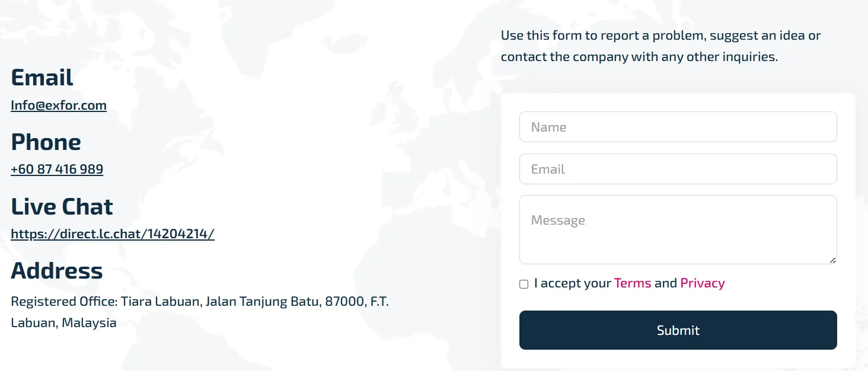
Task: Open the direct.lc.chat live chat link
Action: (113, 234)
